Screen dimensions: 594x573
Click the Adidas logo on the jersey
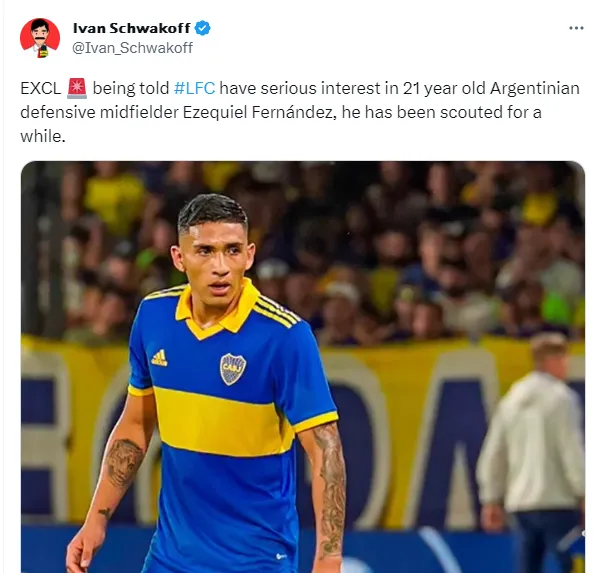(x=159, y=358)
